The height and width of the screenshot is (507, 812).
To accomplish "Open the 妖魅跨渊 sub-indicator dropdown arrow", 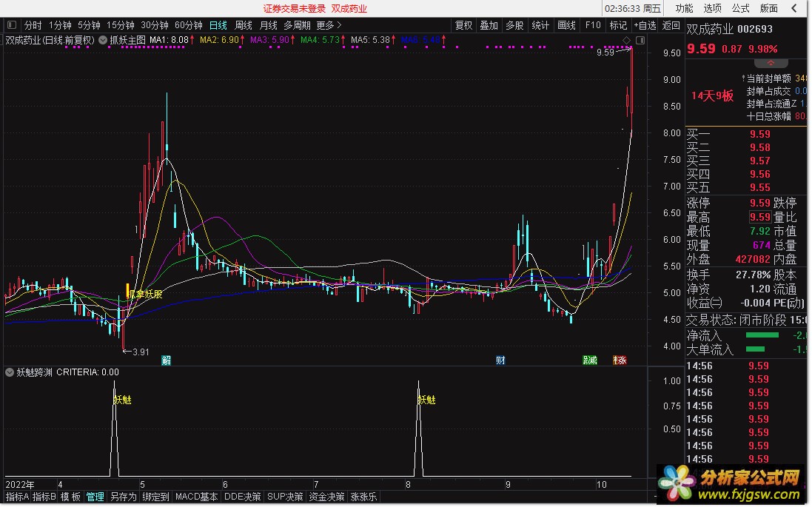I will coord(10,372).
